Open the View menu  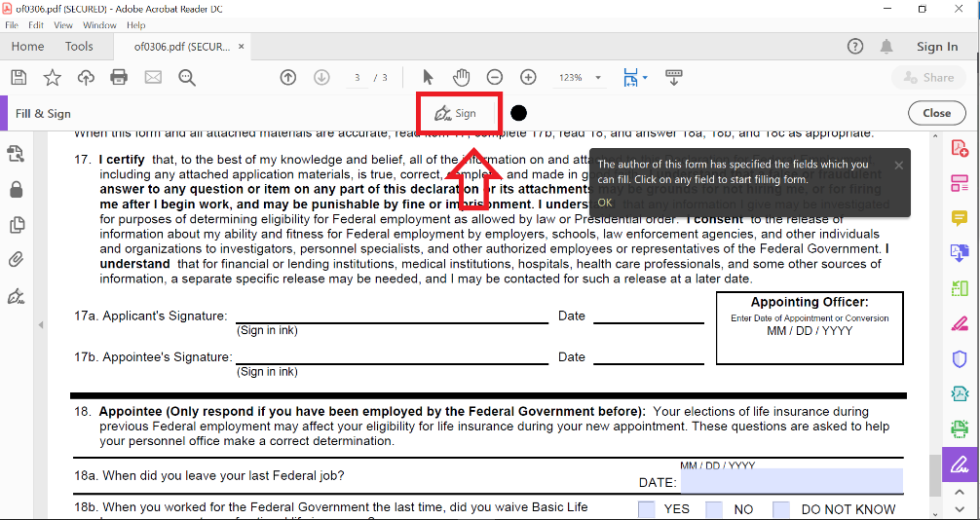[63, 25]
